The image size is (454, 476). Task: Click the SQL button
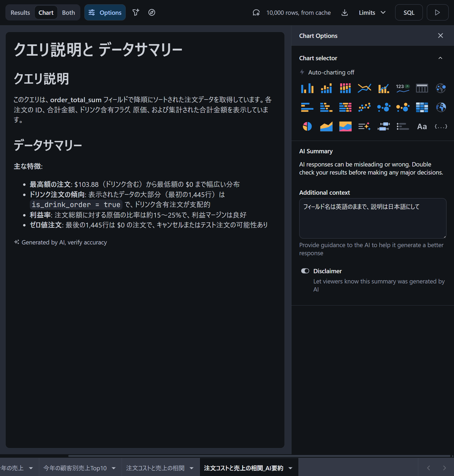(409, 13)
